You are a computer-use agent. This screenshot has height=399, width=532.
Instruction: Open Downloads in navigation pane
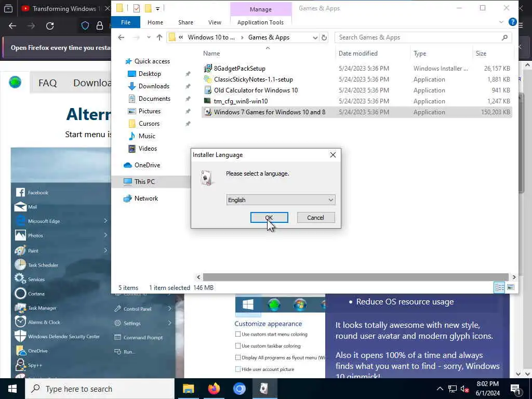(x=154, y=86)
